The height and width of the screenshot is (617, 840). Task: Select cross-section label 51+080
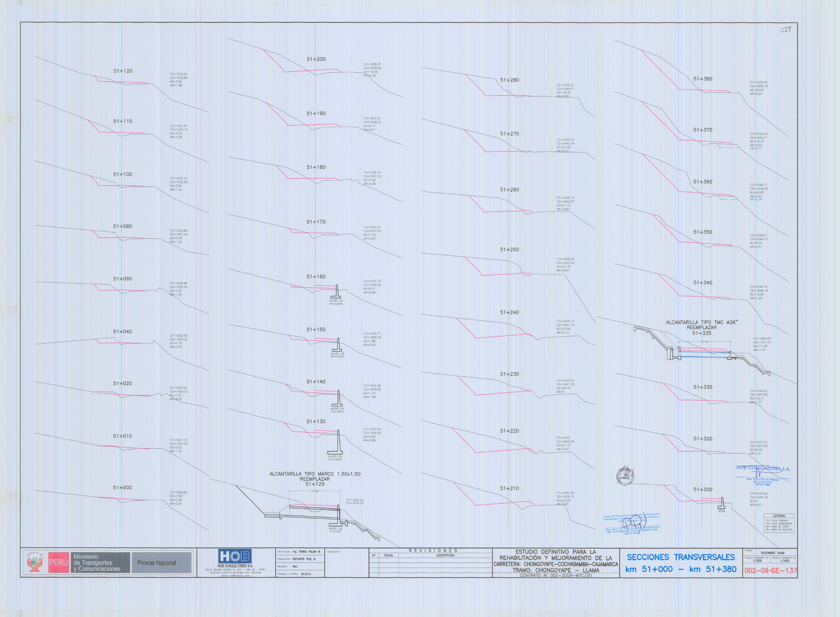point(123,226)
